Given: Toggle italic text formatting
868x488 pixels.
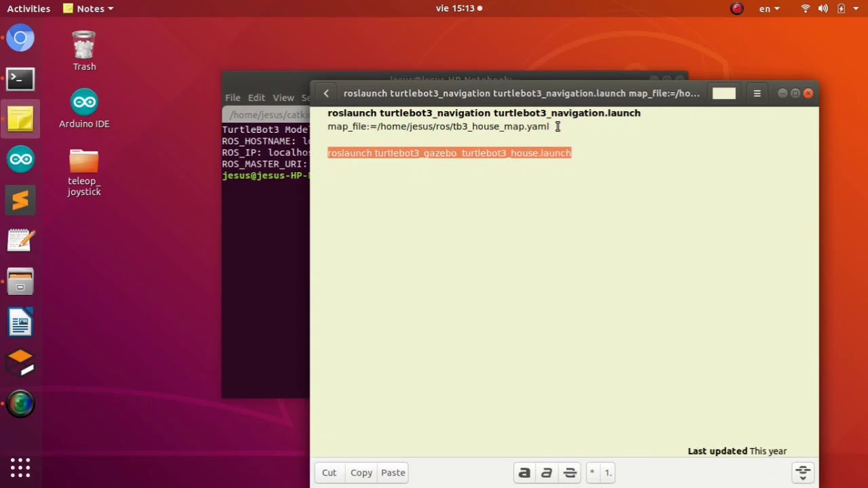Looking at the screenshot, I should [547, 472].
